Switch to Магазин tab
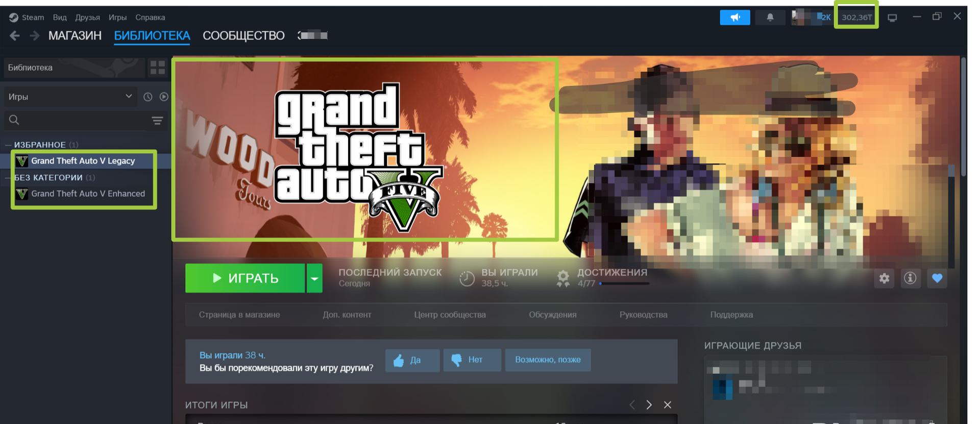Viewport: 980px width, 424px height. (x=75, y=36)
